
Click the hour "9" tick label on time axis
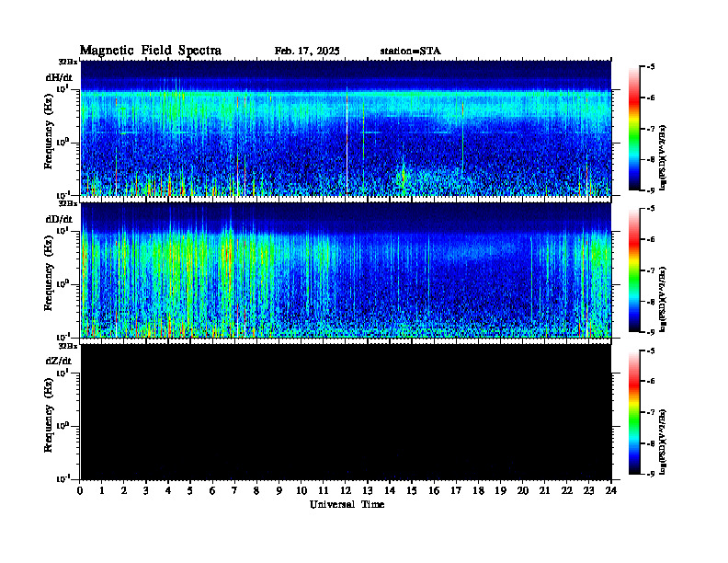(279, 490)
